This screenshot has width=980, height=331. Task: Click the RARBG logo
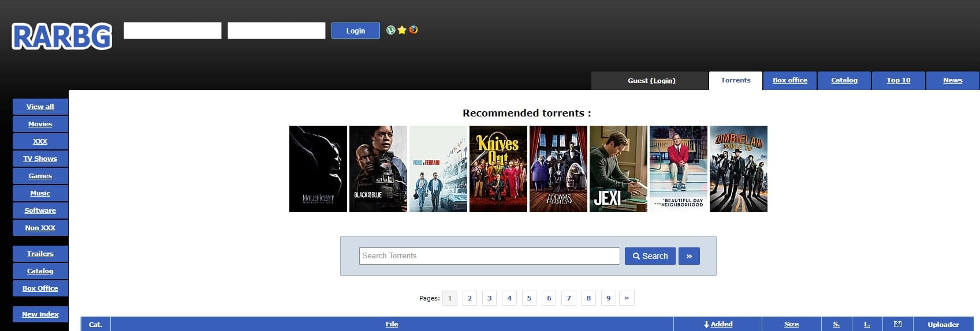pyautogui.click(x=62, y=36)
